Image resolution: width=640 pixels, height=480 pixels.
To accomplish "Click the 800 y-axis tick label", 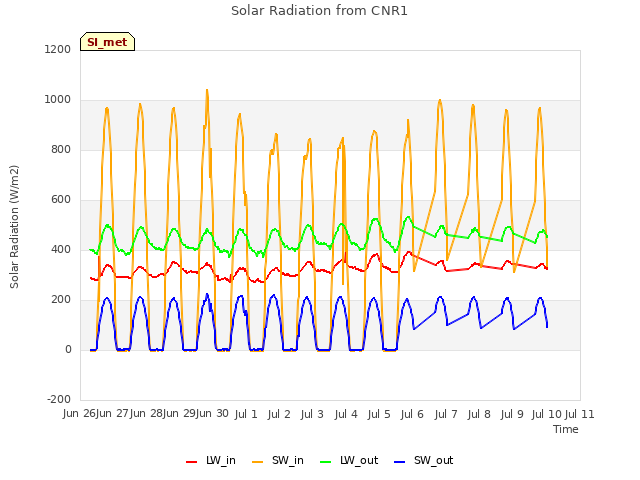I will 61,149.
